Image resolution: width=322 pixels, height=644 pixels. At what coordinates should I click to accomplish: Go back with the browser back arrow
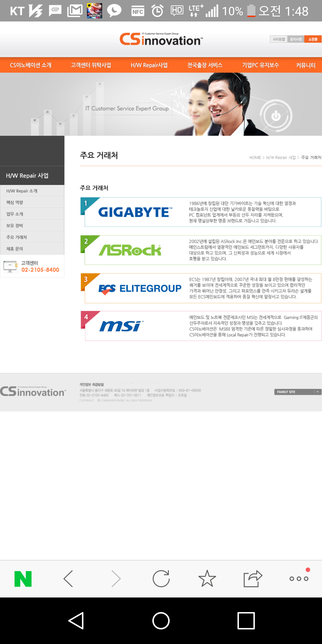(68, 578)
